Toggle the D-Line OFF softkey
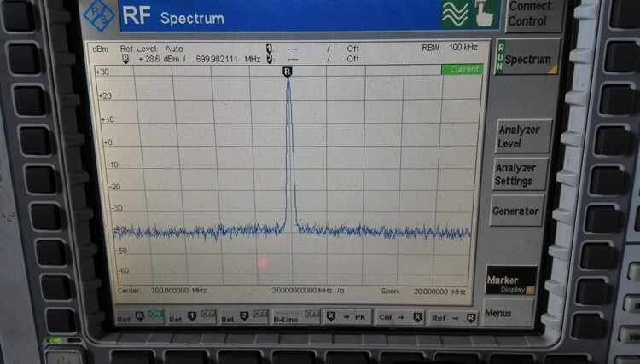Viewport: 640px width, 364px height. click(296, 317)
